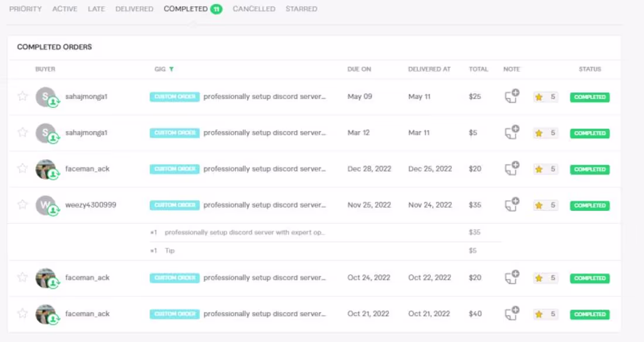
Task: Sort orders by the Due On column
Action: (x=359, y=69)
